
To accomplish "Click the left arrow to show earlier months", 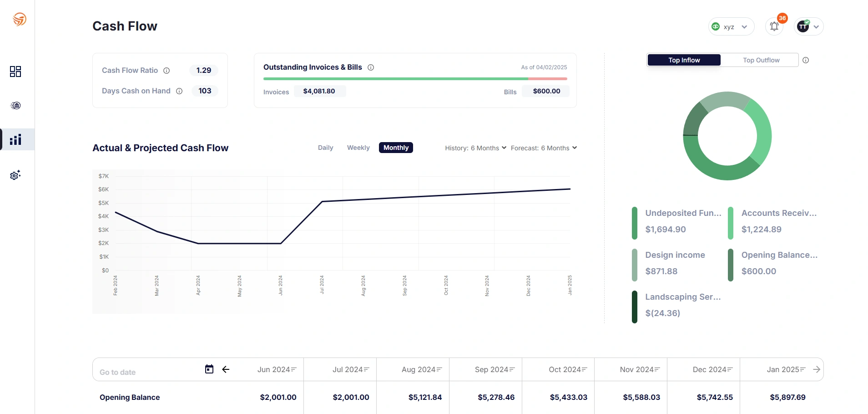I will click(226, 369).
